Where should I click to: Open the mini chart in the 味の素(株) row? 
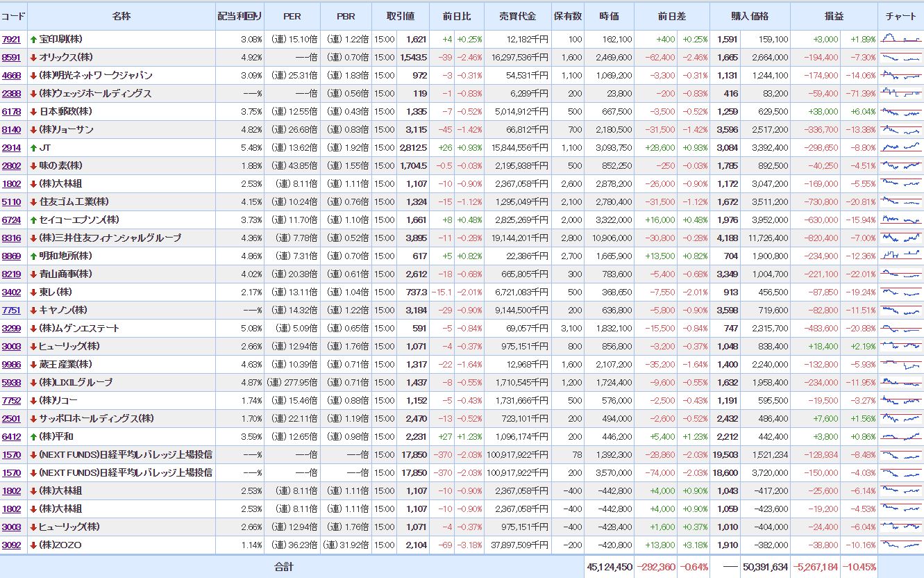coord(900,166)
